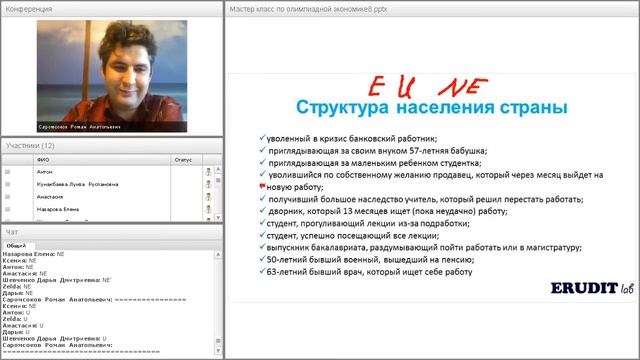Select participant Анастасия in the participants list
This screenshot has height=360, width=640.
coord(50,197)
